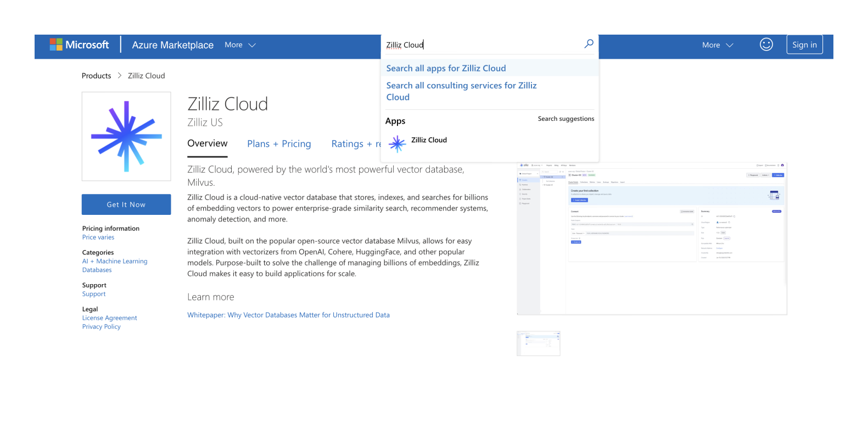Select Search all apps for Zilliz Cloud
This screenshot has height=427, width=868.
446,68
